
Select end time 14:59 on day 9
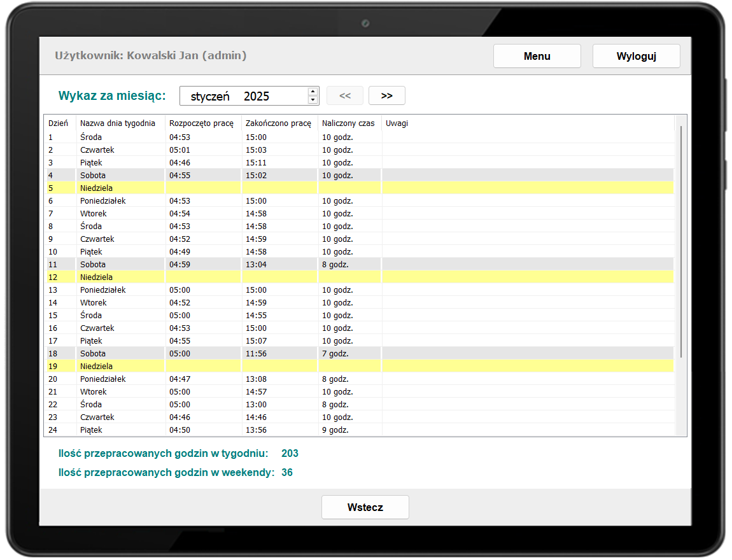click(x=257, y=239)
